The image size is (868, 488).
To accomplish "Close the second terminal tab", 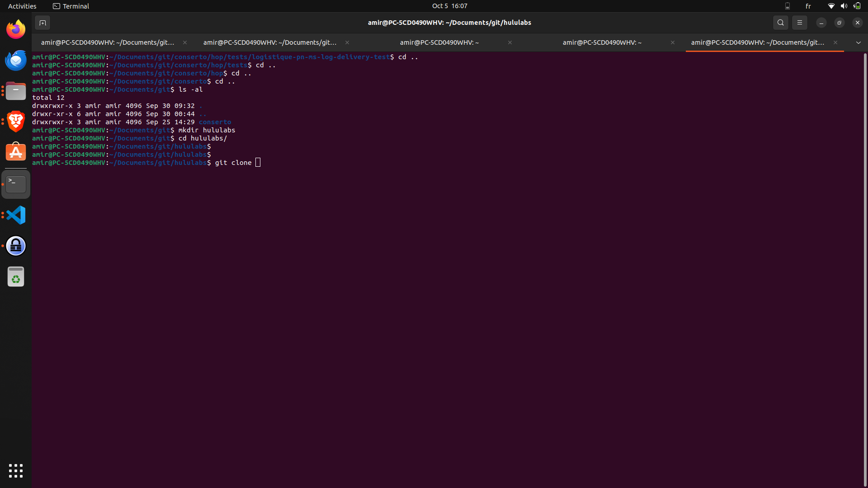I will coord(347,42).
